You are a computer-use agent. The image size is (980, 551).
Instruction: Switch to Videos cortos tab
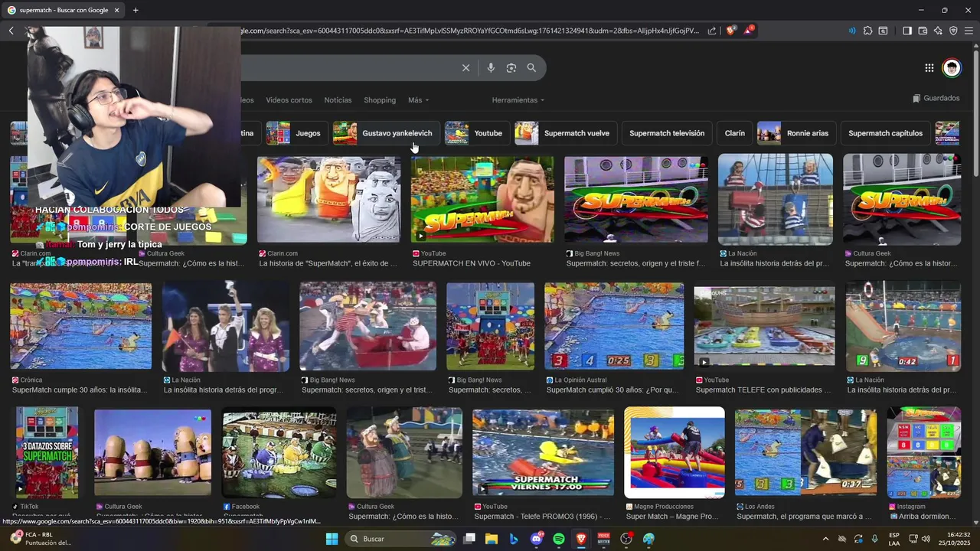point(289,100)
